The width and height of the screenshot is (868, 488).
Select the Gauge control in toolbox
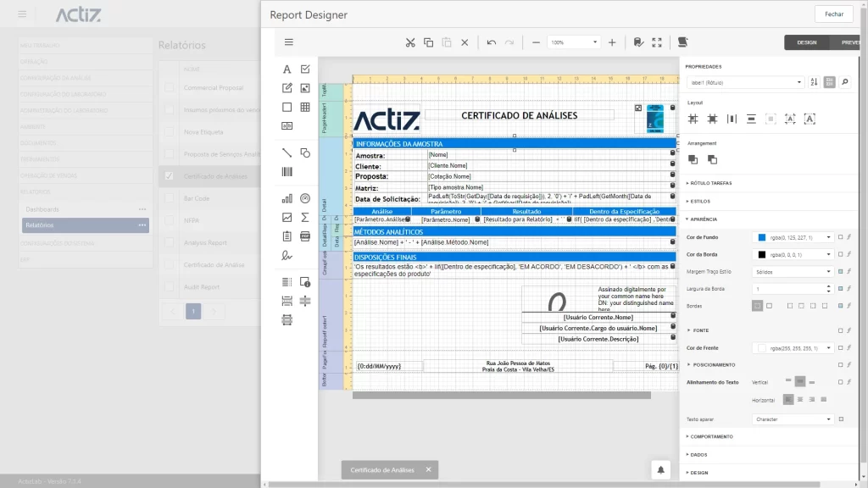[x=305, y=198]
